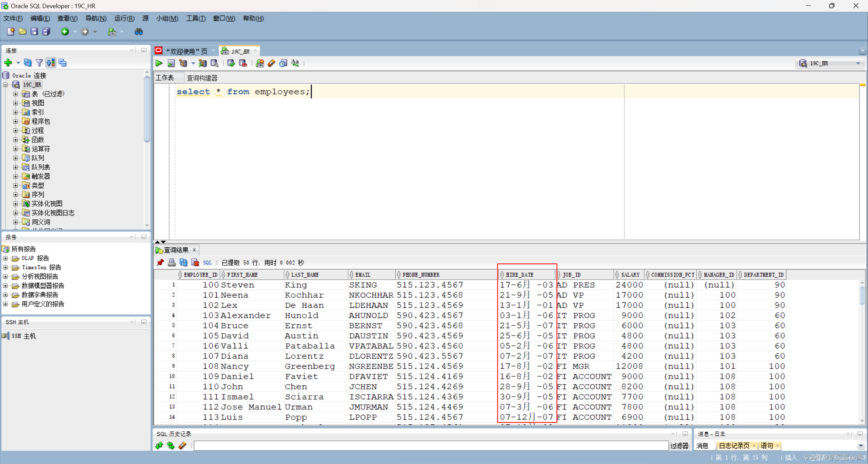Sort by the SALARY column header
Image resolution: width=868 pixels, height=464 pixels.
(628, 275)
